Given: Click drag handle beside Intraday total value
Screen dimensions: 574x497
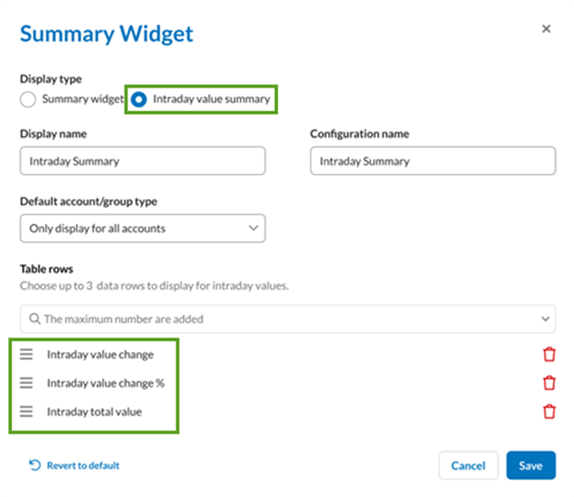Looking at the screenshot, I should [26, 411].
